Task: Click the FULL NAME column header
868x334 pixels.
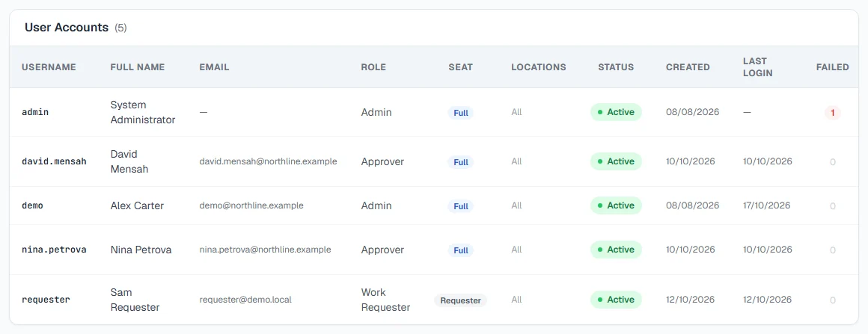Action: point(137,67)
